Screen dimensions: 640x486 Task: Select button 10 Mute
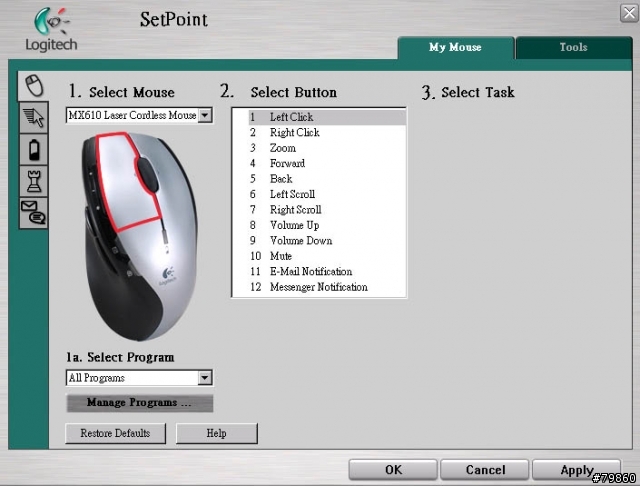click(x=327, y=256)
